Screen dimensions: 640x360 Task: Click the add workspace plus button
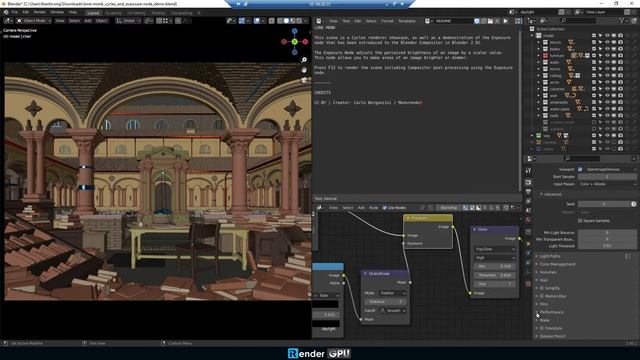199,13
